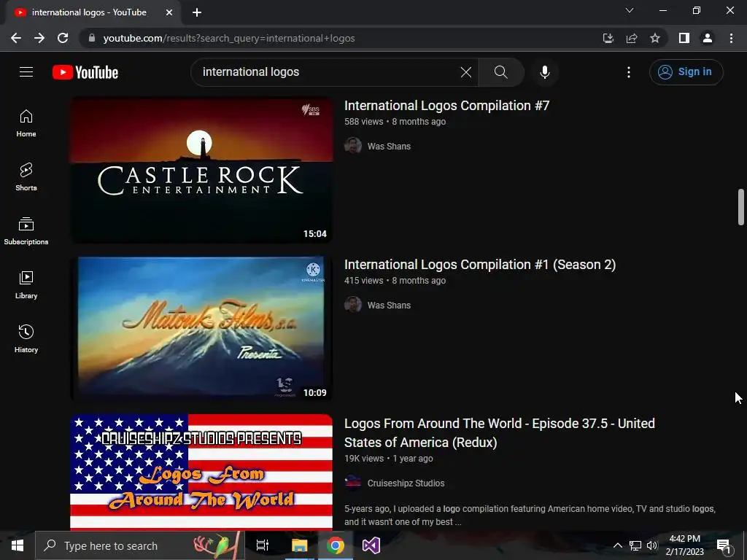The height and width of the screenshot is (560, 747).
Task: Click the Cruiseshipz Studios channel avatar
Action: 353,483
